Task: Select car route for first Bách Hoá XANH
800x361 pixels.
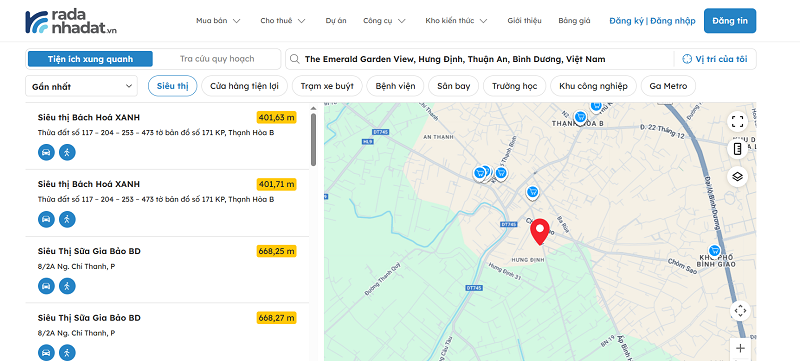Action: tap(46, 152)
